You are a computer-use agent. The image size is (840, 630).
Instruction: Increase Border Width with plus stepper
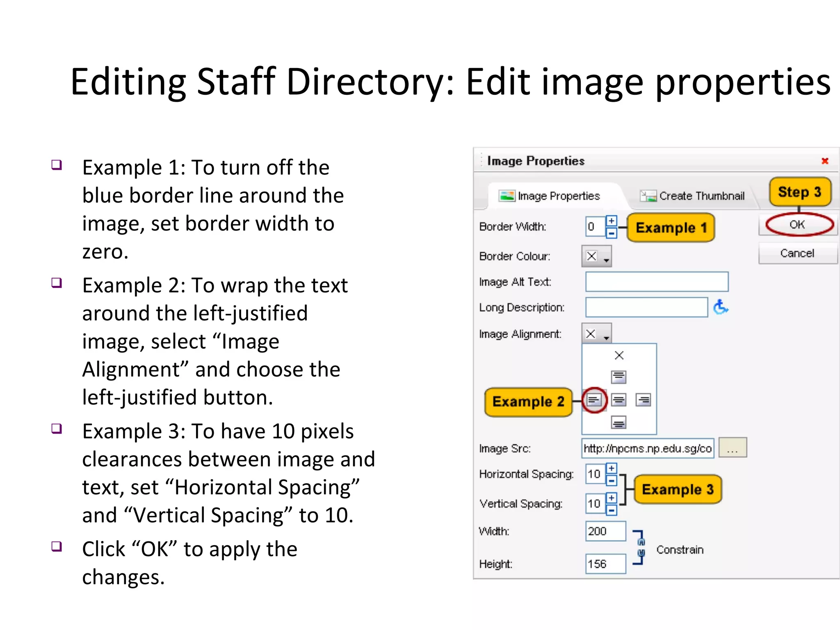coord(612,221)
